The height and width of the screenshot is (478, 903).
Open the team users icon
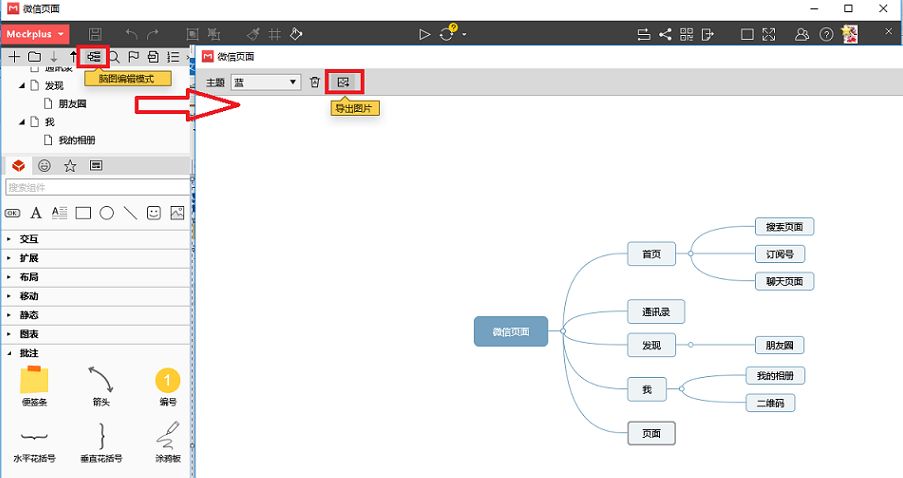tap(802, 35)
